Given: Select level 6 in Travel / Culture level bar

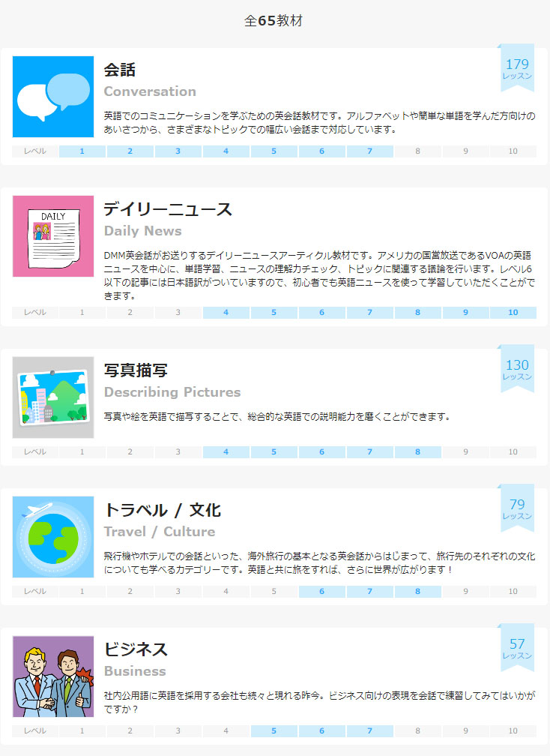Looking at the screenshot, I should pos(321,591).
